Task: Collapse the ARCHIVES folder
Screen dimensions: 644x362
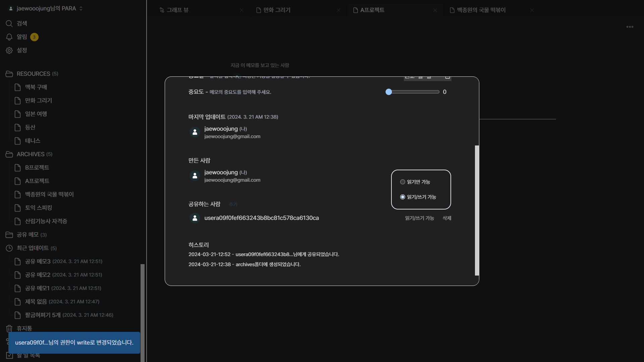Action: pyautogui.click(x=30, y=154)
